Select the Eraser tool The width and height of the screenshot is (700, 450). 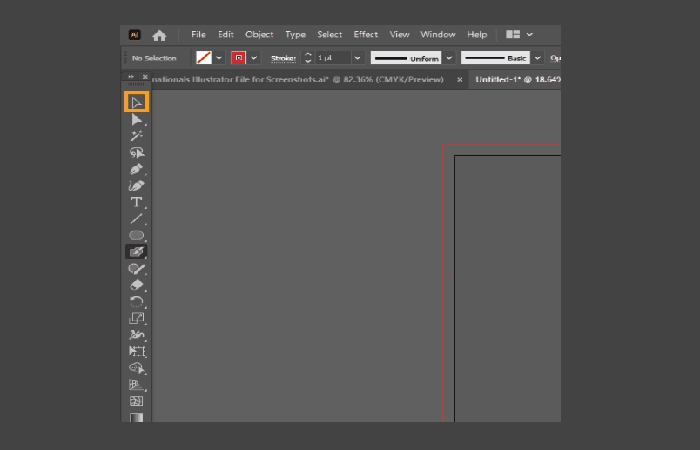tap(137, 285)
